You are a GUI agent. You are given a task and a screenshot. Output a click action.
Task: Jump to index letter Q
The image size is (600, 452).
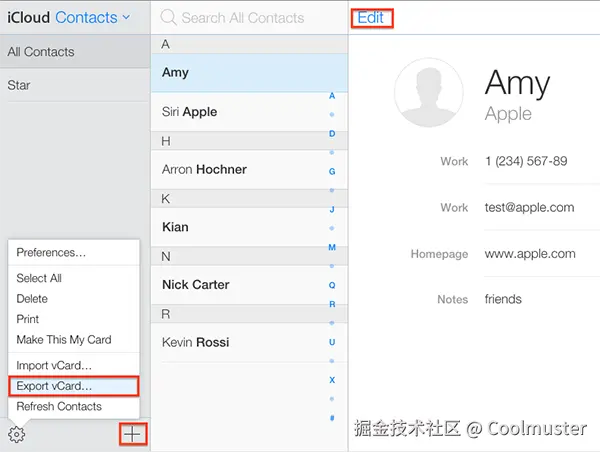(332, 285)
